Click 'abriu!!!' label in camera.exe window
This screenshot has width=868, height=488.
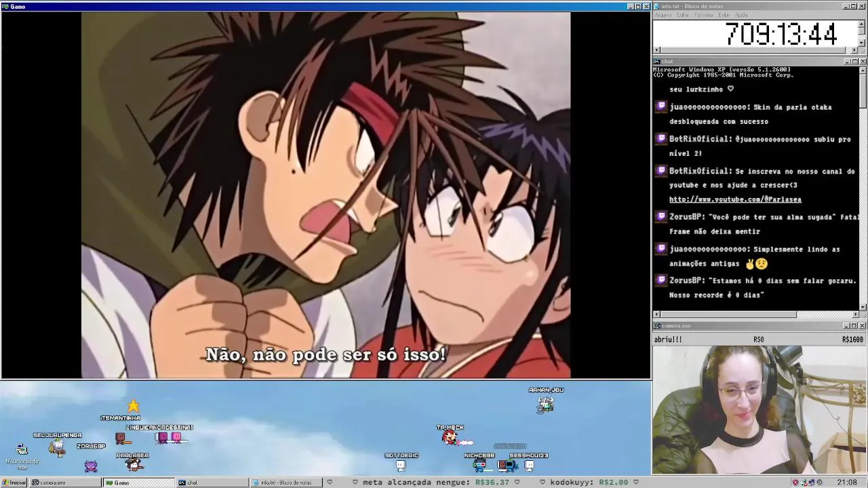(668, 340)
